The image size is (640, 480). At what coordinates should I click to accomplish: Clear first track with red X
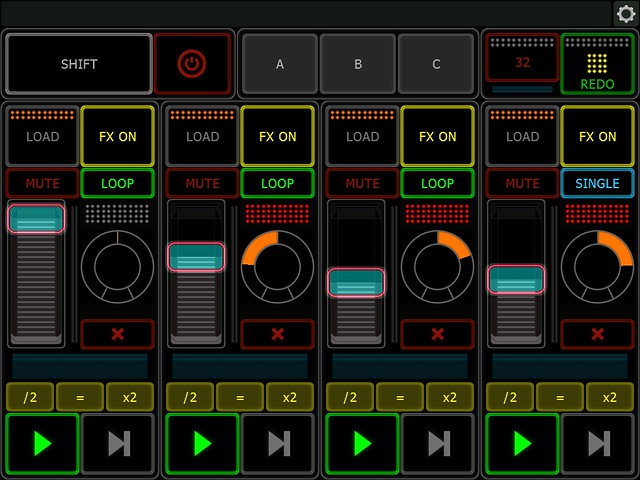coord(118,334)
